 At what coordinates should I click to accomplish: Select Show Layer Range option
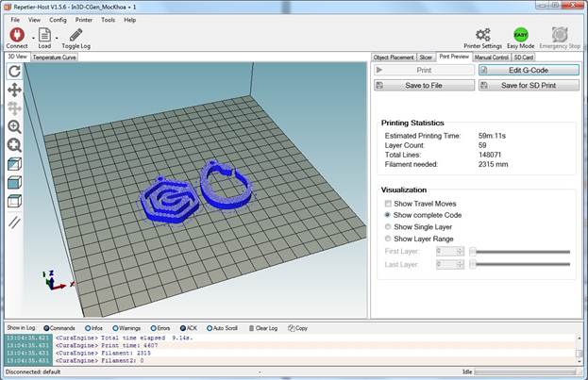pyautogui.click(x=388, y=239)
